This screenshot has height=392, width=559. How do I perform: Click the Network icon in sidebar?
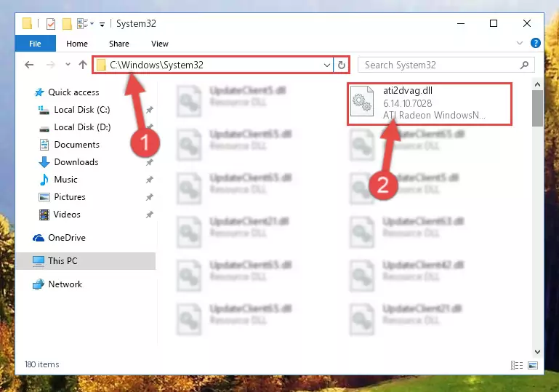click(x=38, y=284)
